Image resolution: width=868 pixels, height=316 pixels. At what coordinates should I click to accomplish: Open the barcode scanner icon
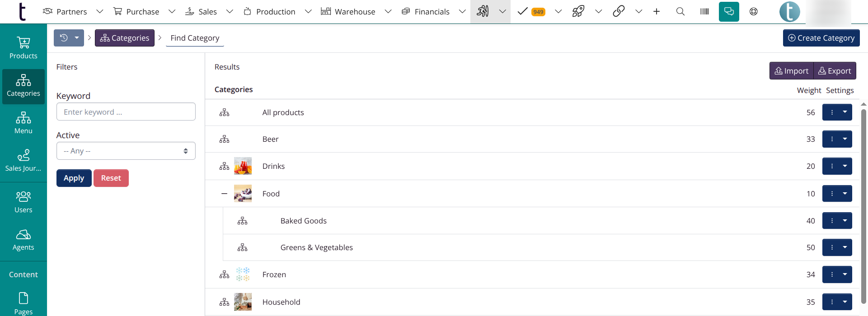pyautogui.click(x=704, y=12)
